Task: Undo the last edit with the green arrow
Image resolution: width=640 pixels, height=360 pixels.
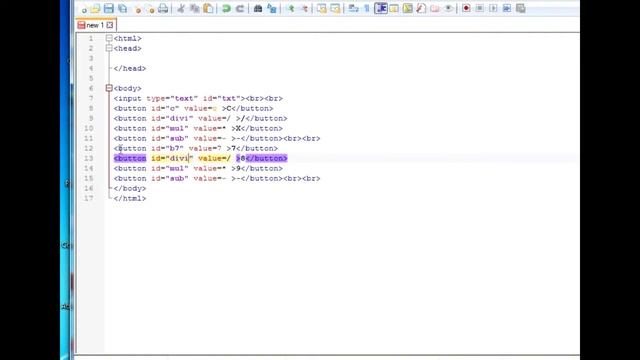Action: [226, 8]
